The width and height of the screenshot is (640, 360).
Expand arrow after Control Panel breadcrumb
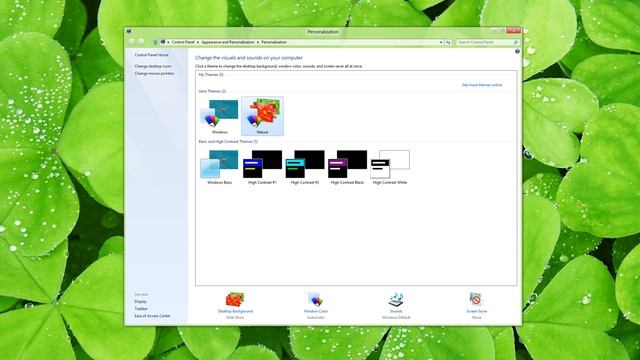click(198, 42)
